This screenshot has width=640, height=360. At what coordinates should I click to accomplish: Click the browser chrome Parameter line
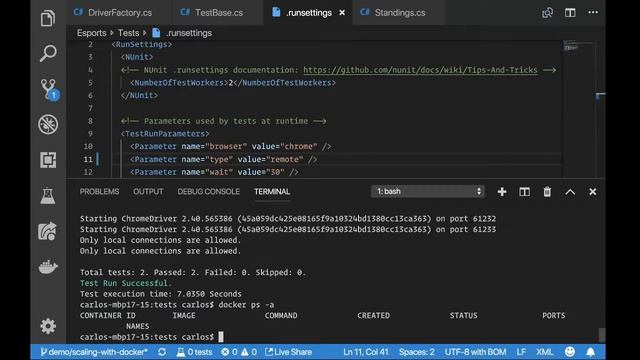point(230,147)
